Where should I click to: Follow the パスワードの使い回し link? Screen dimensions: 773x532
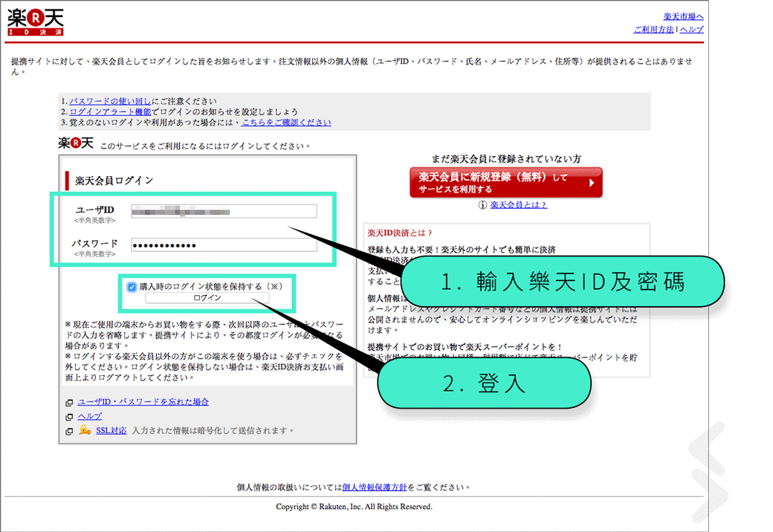110,101
